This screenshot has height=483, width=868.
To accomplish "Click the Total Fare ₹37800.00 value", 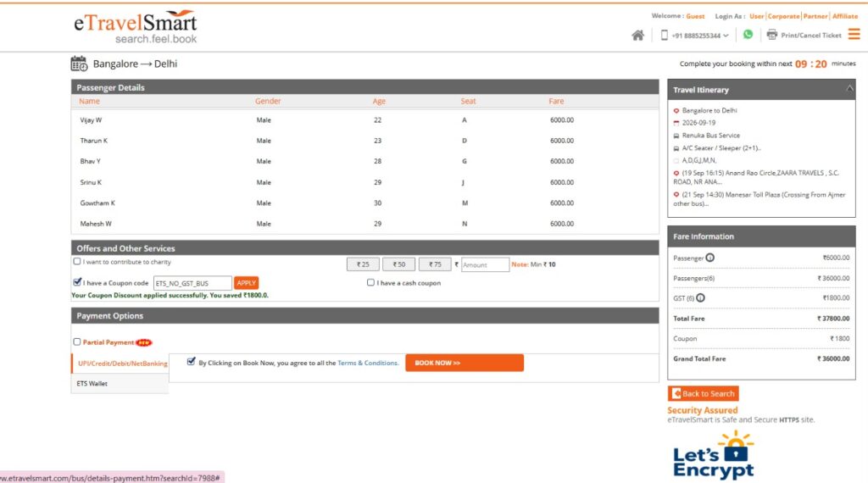I will point(833,318).
